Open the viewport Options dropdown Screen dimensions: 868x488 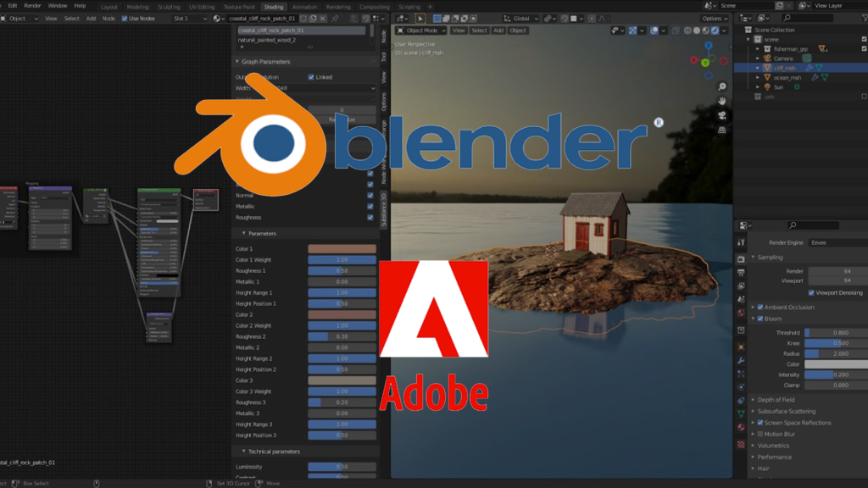[x=715, y=19]
